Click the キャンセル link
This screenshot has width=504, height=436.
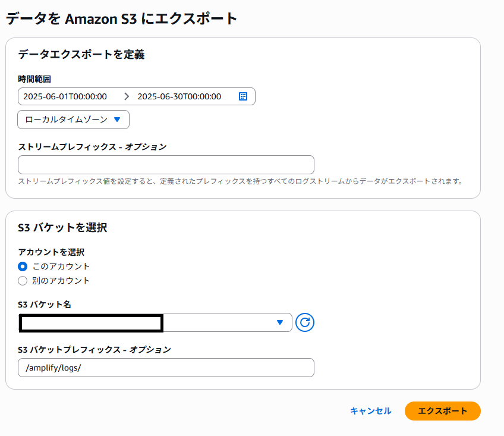371,411
